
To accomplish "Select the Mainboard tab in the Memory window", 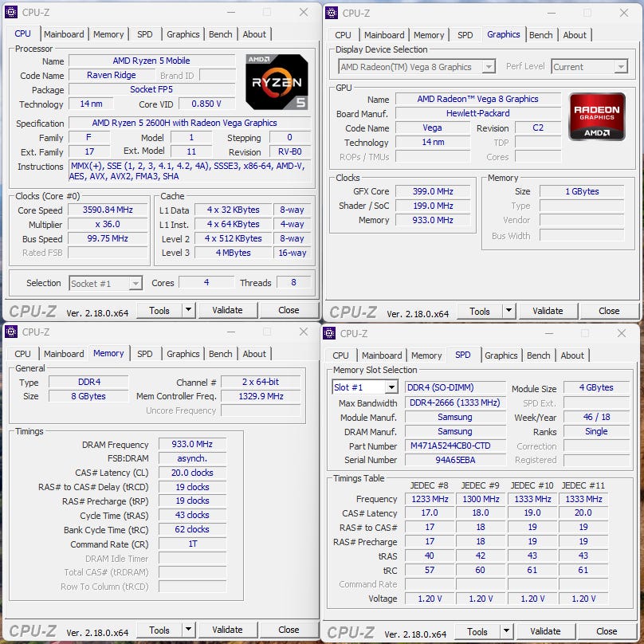I will click(64, 354).
